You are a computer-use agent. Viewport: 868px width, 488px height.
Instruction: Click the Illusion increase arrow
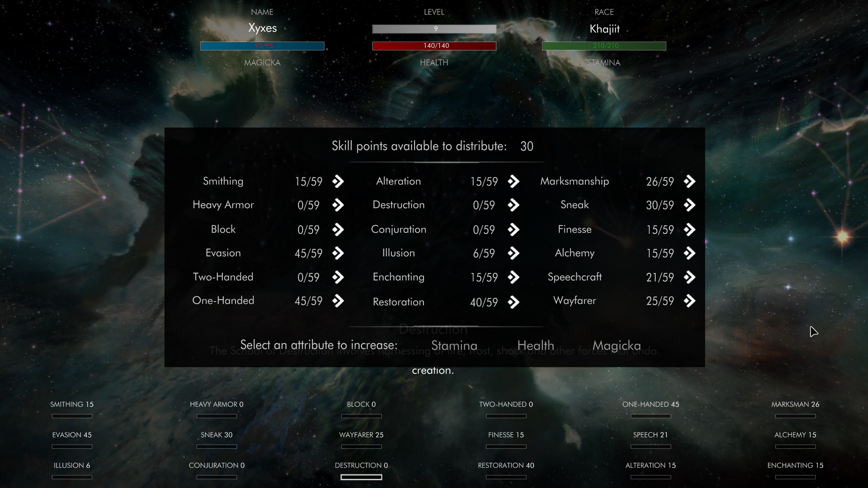coord(514,253)
